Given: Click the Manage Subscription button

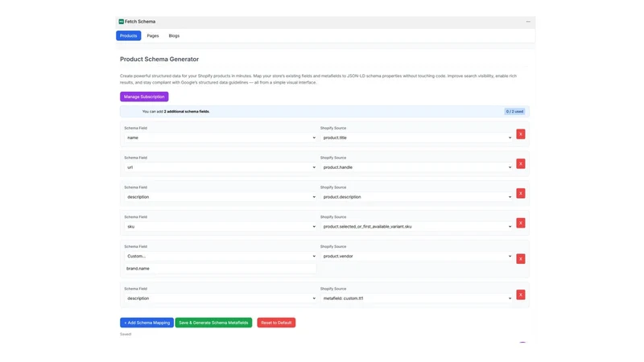Looking at the screenshot, I should [144, 97].
